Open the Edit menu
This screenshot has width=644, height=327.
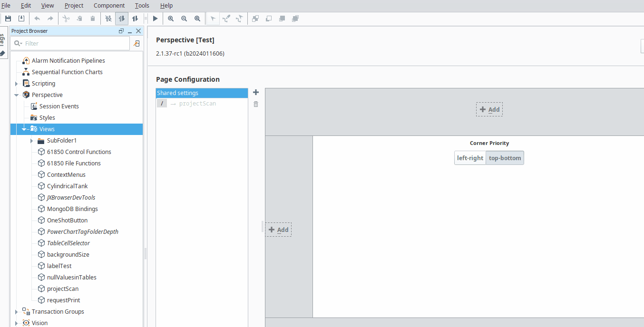[x=26, y=6]
